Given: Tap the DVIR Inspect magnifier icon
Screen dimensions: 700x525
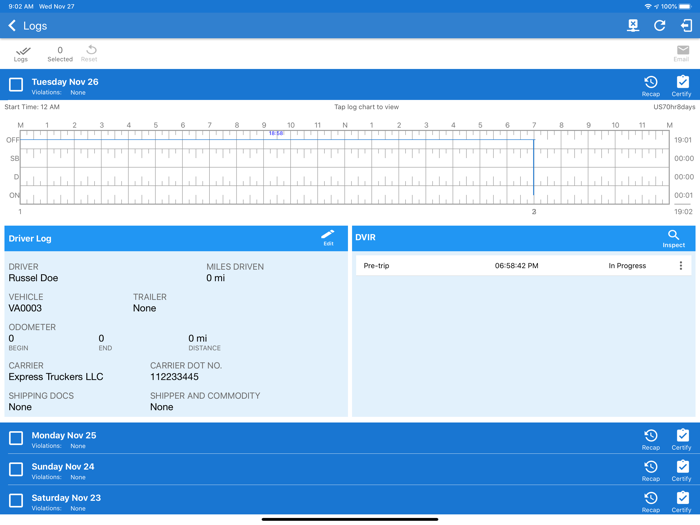Looking at the screenshot, I should (x=673, y=238).
